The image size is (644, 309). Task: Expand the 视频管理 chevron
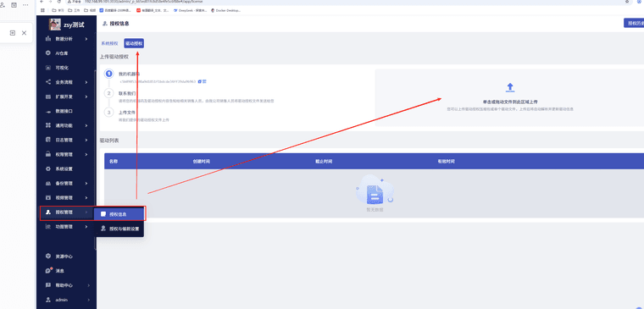[86, 197]
